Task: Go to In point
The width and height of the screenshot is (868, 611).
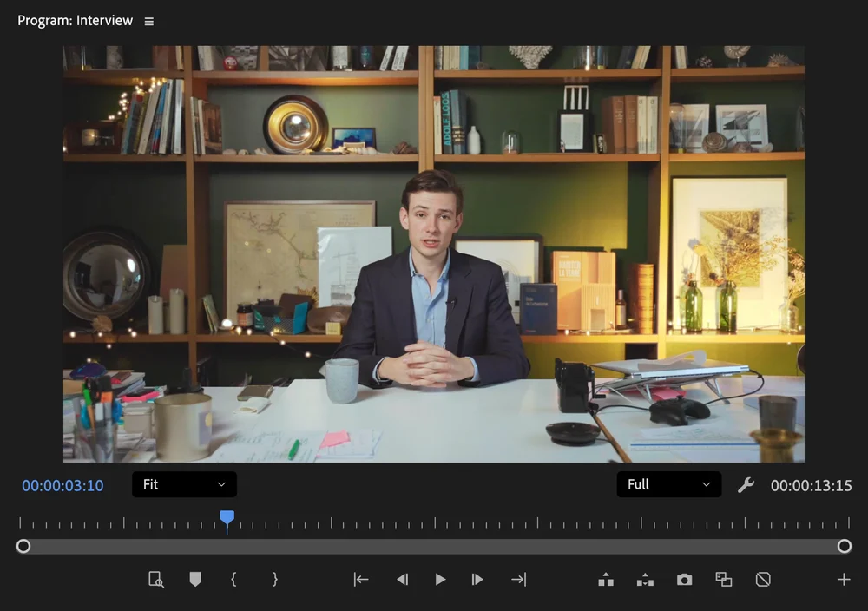Action: point(361,580)
